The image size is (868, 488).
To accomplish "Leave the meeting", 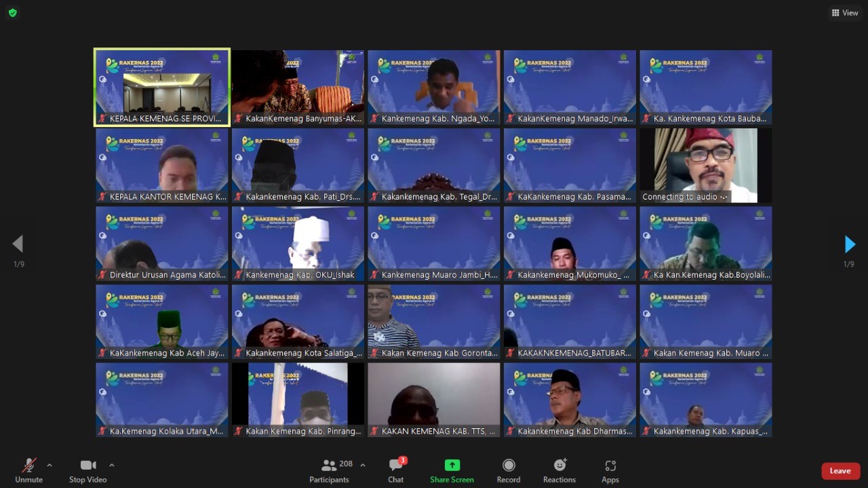I will coord(841,471).
